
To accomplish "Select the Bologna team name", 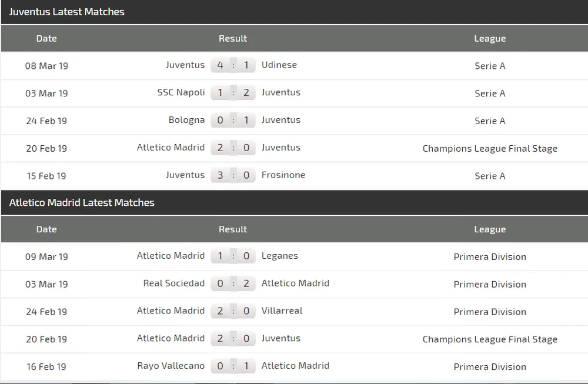I will [186, 120].
